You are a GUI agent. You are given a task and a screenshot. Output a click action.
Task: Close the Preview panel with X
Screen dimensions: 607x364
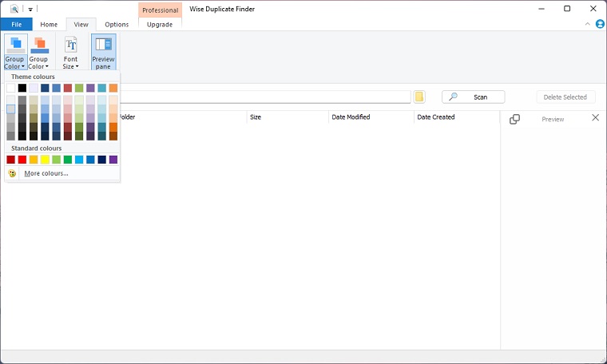(x=595, y=117)
